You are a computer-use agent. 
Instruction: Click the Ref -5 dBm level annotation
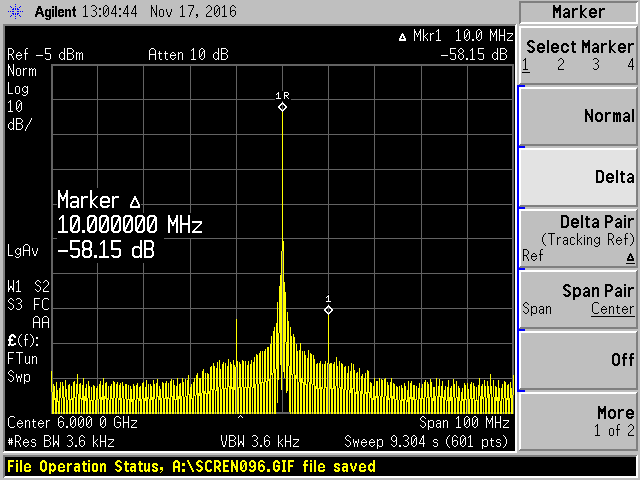click(x=40, y=54)
